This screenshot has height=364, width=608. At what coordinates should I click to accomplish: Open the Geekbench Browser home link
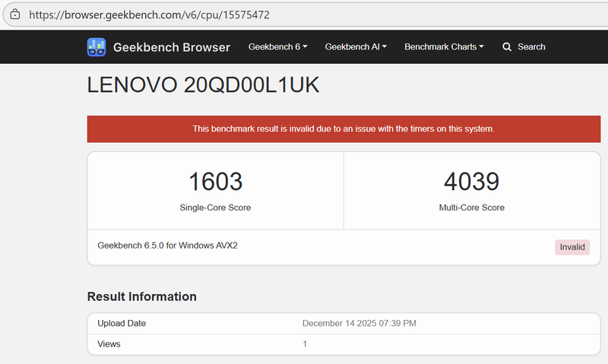pyautogui.click(x=159, y=47)
